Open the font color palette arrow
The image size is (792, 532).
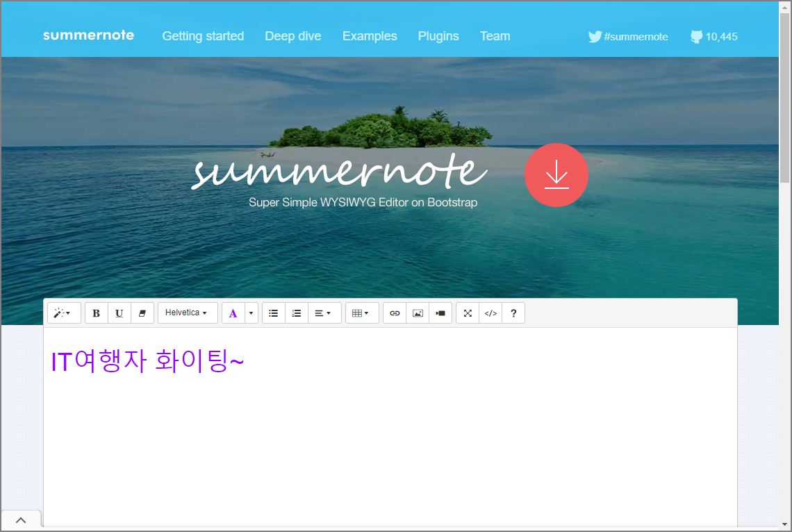pos(251,313)
